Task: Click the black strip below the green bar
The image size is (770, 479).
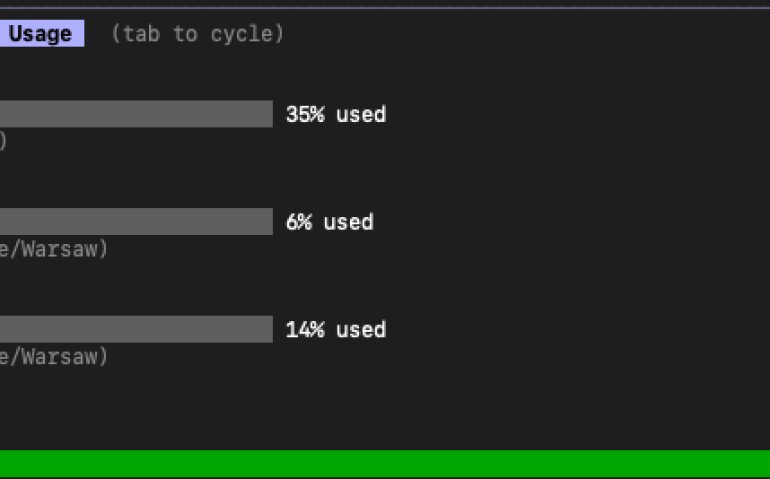Action: point(385,477)
